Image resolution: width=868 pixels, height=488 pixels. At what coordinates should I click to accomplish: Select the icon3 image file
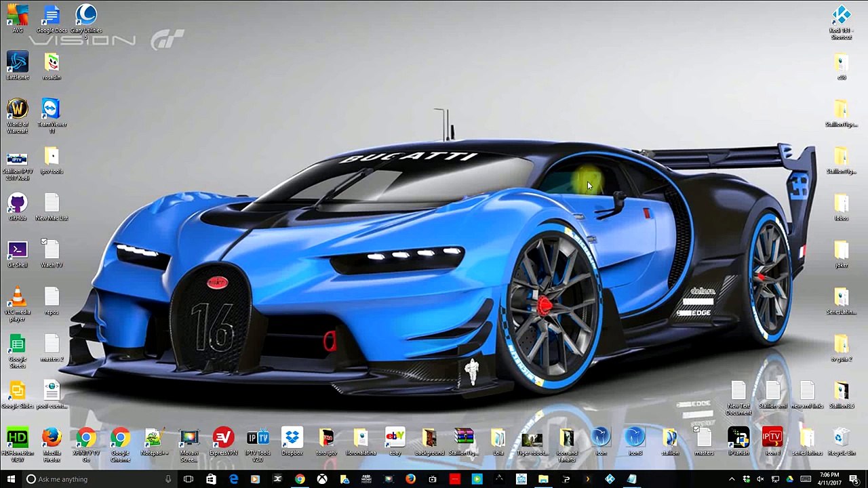(x=635, y=442)
